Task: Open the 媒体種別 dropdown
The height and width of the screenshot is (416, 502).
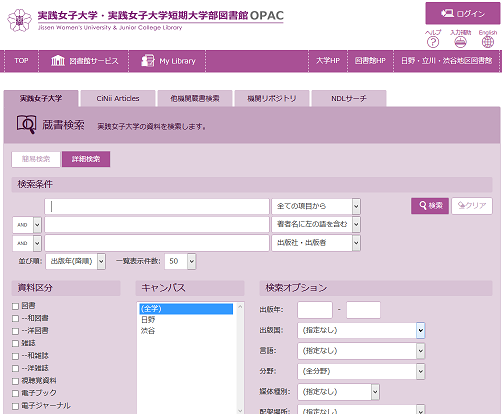Action: click(x=338, y=392)
